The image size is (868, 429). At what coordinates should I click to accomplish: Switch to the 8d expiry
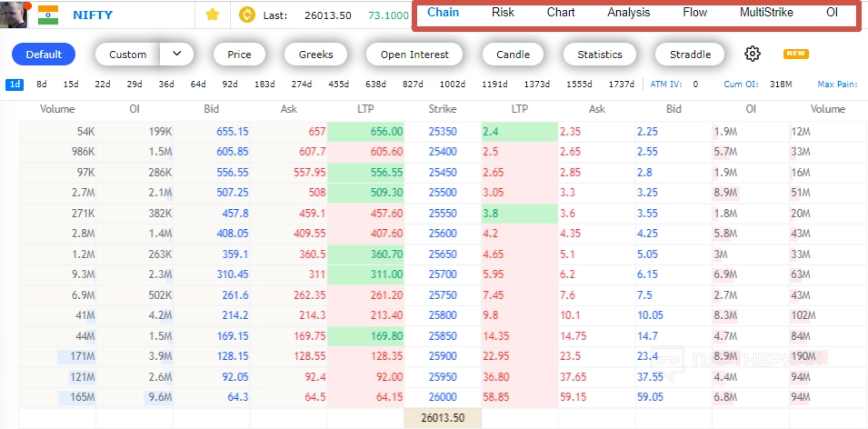pos(42,85)
